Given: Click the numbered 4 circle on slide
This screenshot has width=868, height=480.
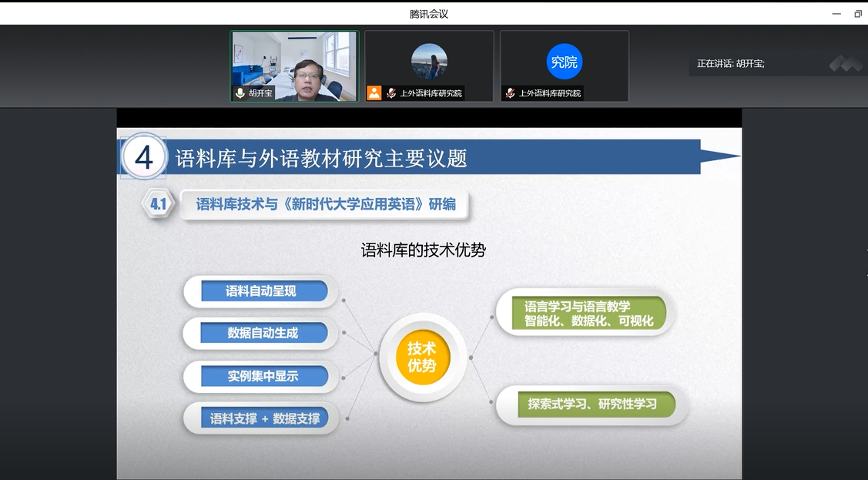Looking at the screenshot, I should [144, 157].
